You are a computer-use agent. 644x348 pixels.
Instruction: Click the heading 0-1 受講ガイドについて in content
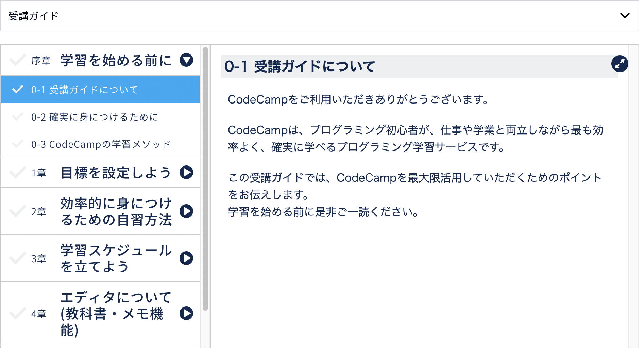(300, 66)
